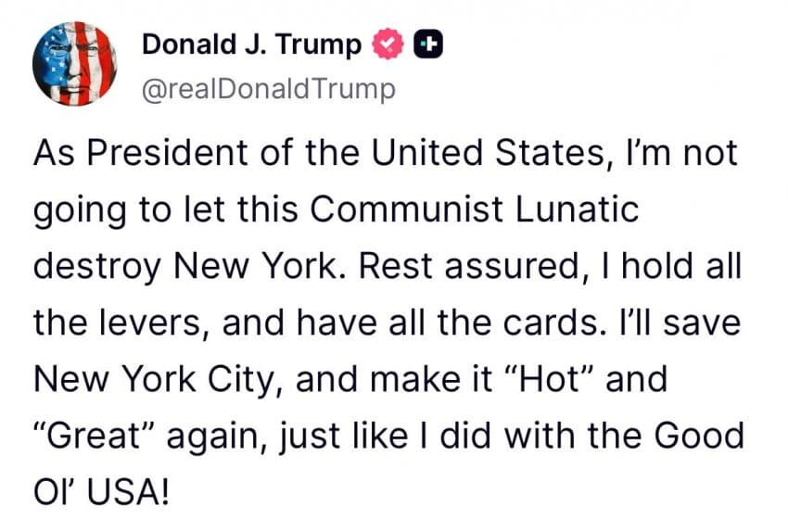Open the flag-painted profile avatar

click(x=75, y=64)
